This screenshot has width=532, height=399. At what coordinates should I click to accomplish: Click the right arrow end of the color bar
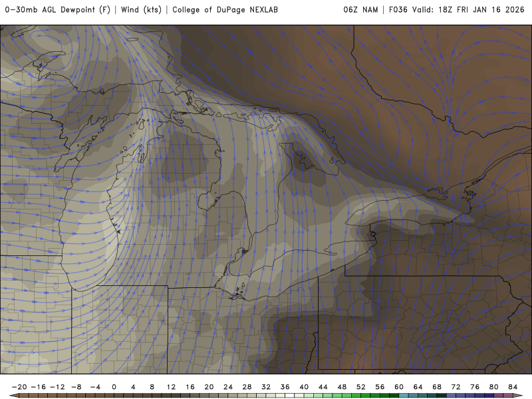click(518, 396)
